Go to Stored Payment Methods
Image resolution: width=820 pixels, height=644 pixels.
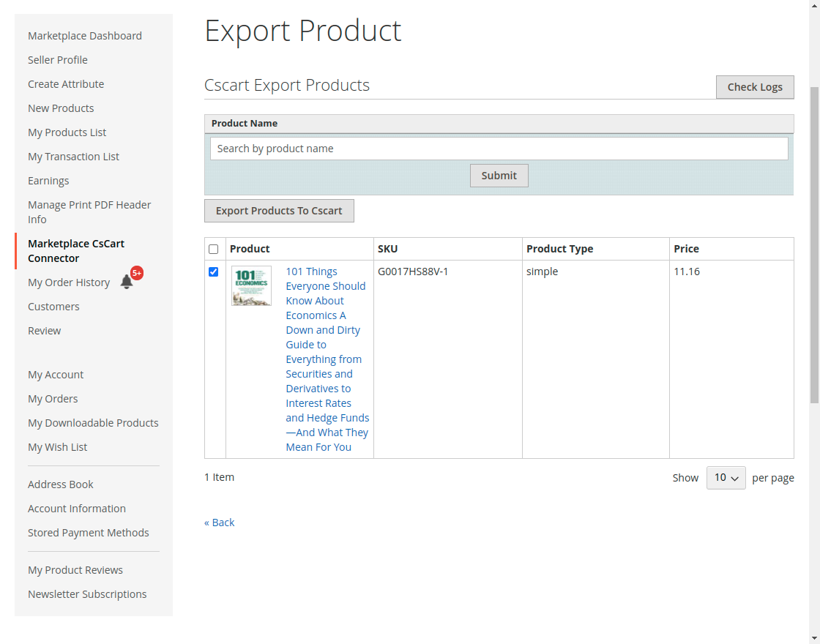click(x=89, y=533)
